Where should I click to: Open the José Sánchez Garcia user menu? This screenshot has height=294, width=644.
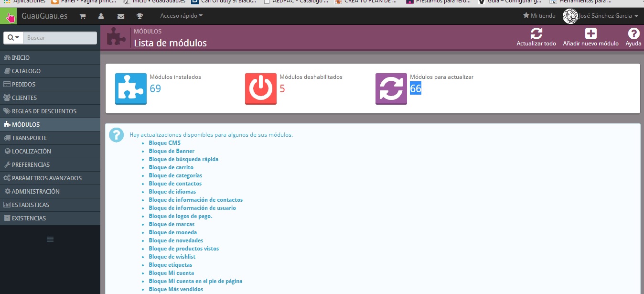(x=608, y=16)
